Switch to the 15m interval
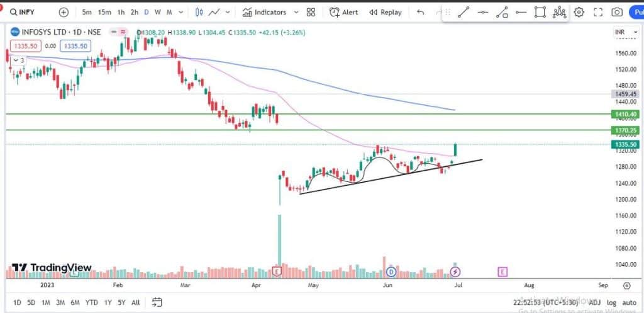Viewport: 644px width, 313px height. coord(104,13)
